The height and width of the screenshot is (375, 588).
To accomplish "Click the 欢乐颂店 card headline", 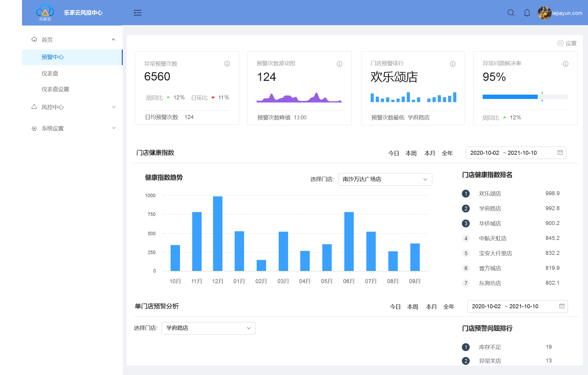I will (394, 77).
